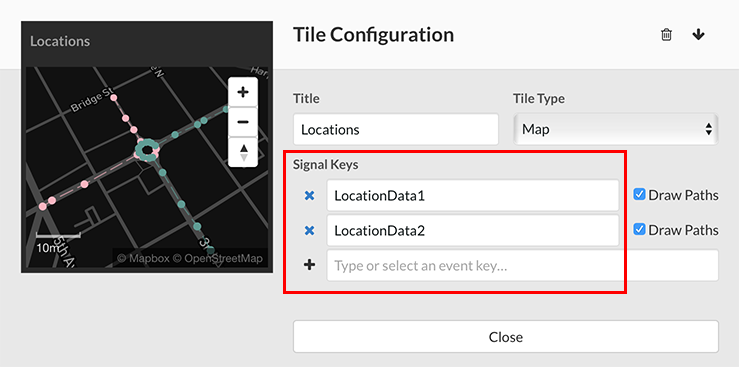The width and height of the screenshot is (739, 367).
Task: Open the Tile Type dropdown
Action: (x=616, y=129)
